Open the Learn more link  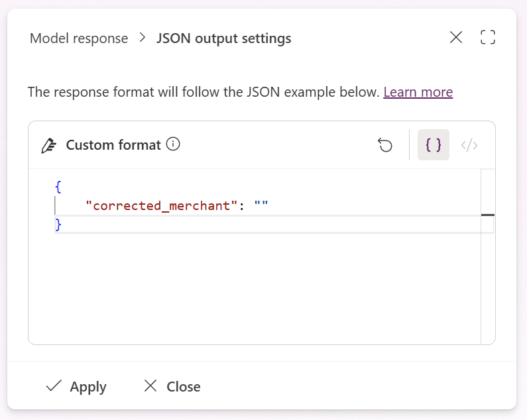coord(418,92)
